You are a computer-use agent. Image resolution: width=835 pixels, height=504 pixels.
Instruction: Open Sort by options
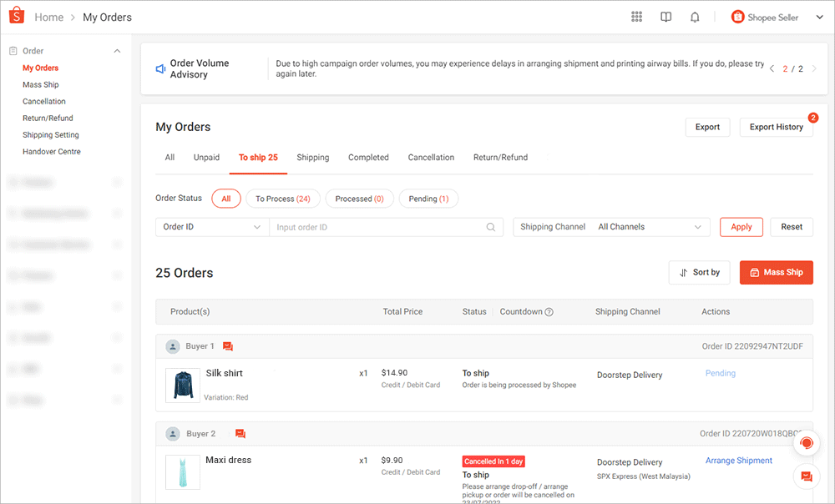pos(700,272)
